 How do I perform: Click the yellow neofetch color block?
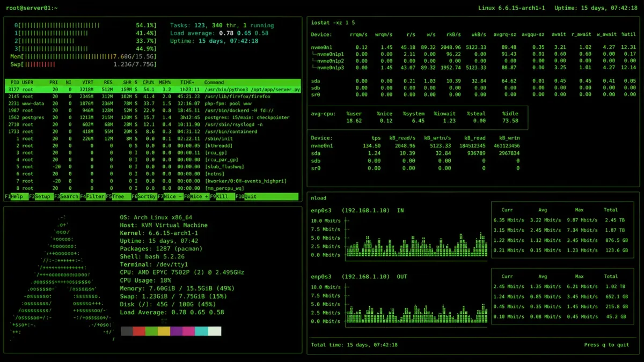pyautogui.click(x=164, y=331)
